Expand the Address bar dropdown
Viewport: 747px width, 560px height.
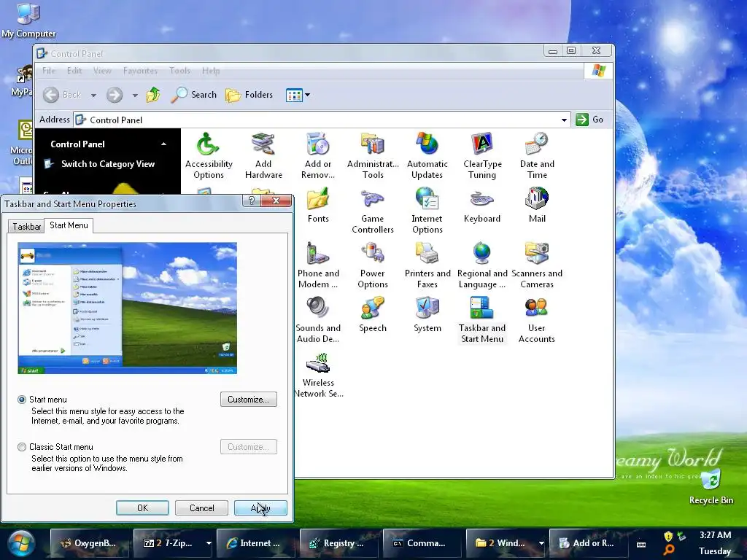(x=564, y=120)
